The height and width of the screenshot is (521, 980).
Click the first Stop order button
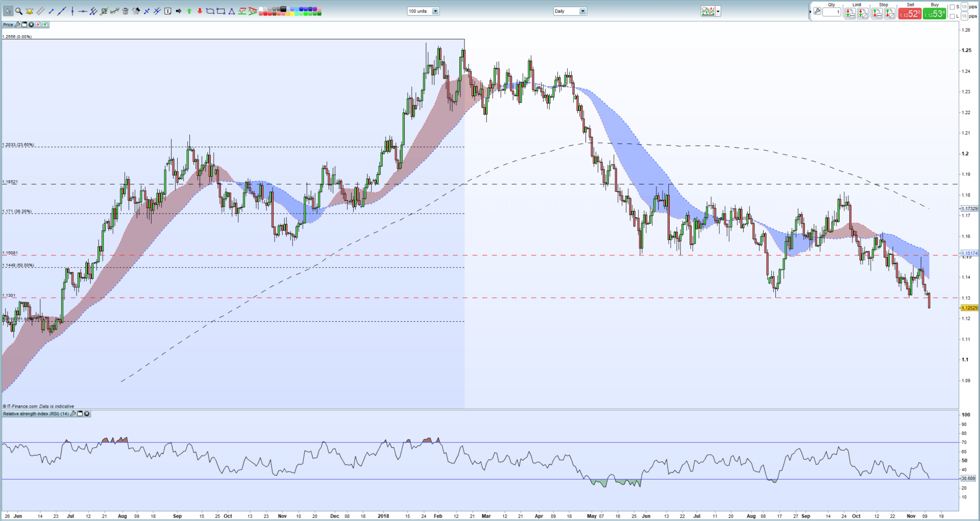tap(877, 13)
